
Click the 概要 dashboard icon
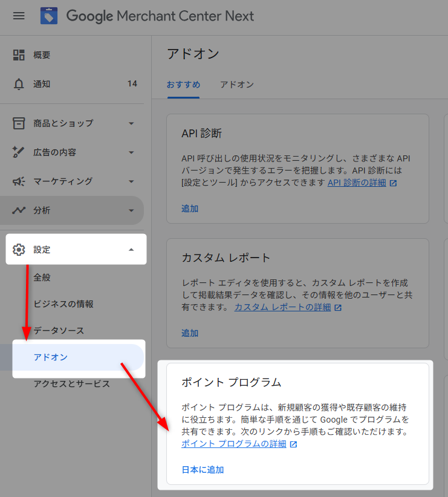pyautogui.click(x=19, y=55)
